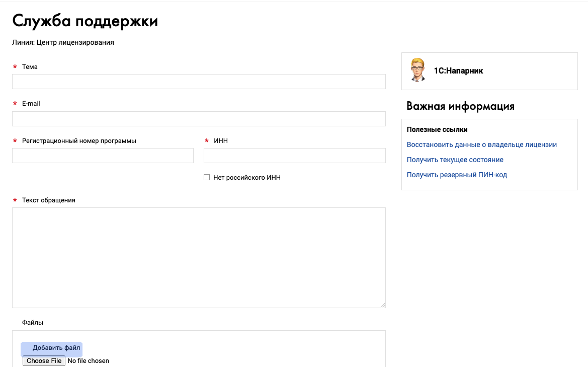This screenshot has width=588, height=367.
Task: Open the Получить текущее состояние link
Action: coord(455,160)
